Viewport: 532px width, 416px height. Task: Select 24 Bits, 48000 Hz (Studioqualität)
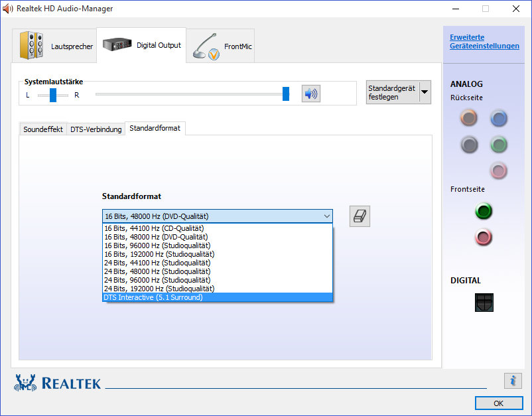[217, 271]
